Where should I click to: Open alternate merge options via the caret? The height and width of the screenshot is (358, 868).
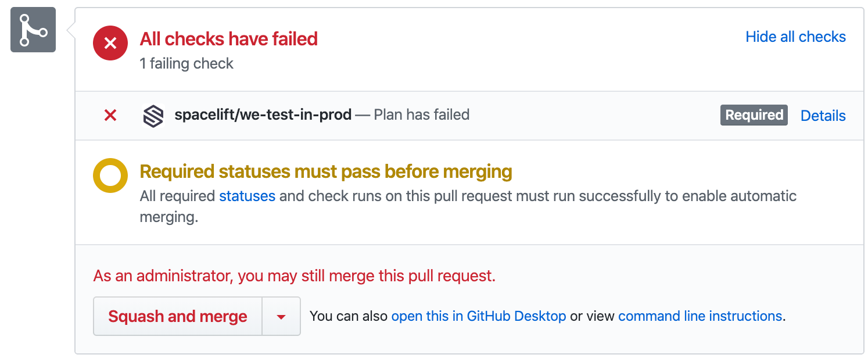tap(281, 316)
